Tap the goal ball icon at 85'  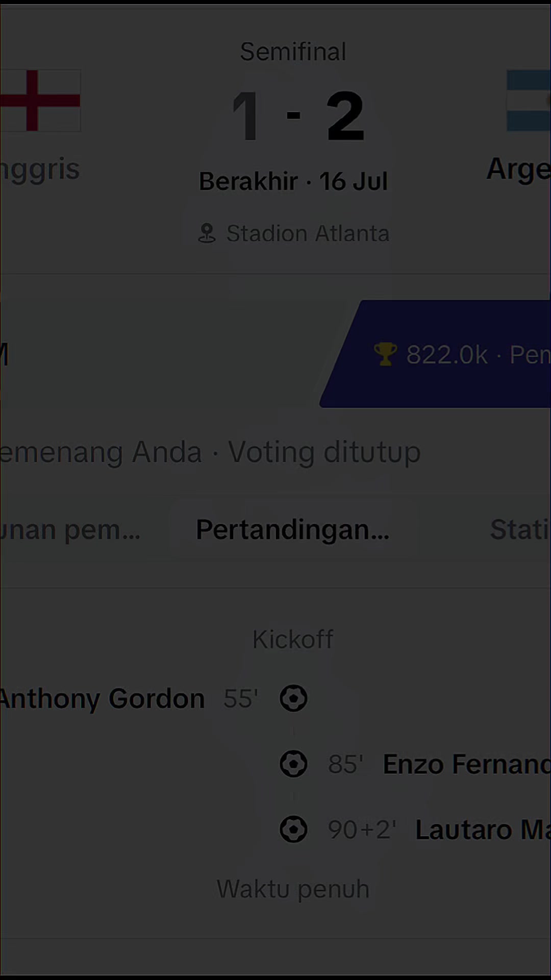click(293, 764)
